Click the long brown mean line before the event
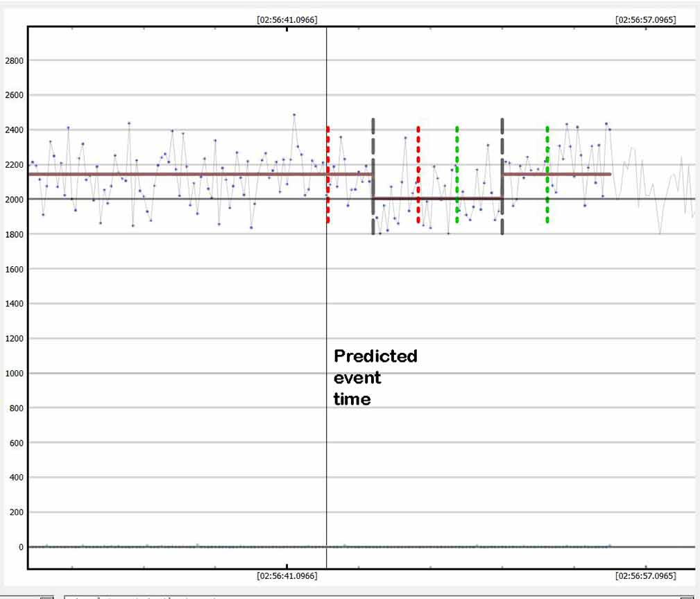Viewport: 700px width, 599px height. pos(173,174)
